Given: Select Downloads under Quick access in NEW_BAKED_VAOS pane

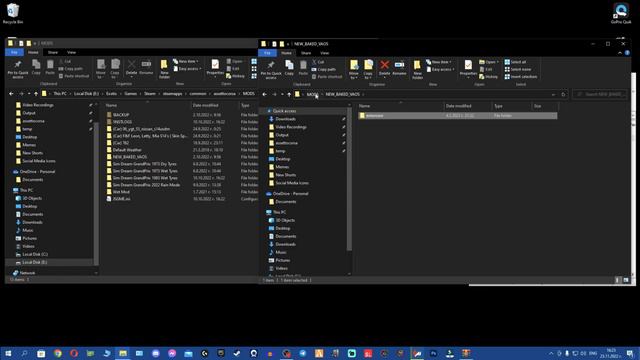Looking at the screenshot, I should (285, 119).
